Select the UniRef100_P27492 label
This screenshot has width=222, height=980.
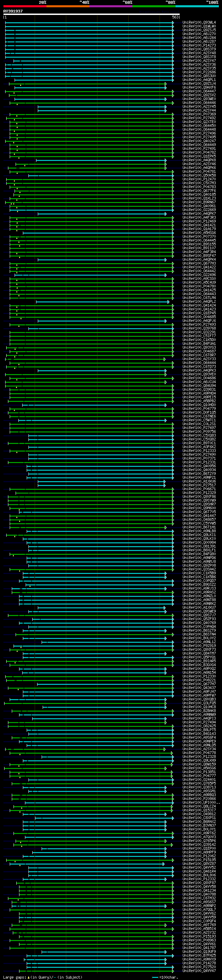(x=199, y=118)
